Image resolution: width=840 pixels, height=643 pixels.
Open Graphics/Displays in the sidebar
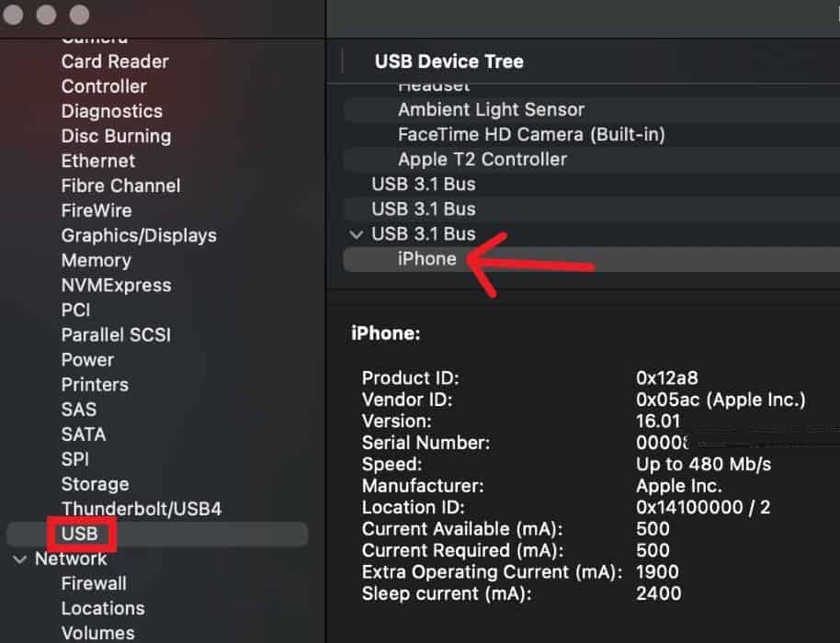(139, 236)
